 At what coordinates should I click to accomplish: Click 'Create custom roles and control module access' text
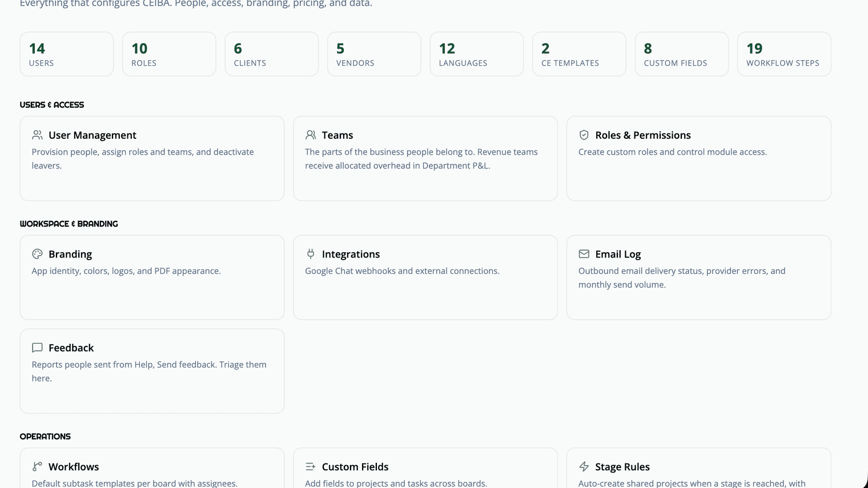pyautogui.click(x=673, y=152)
